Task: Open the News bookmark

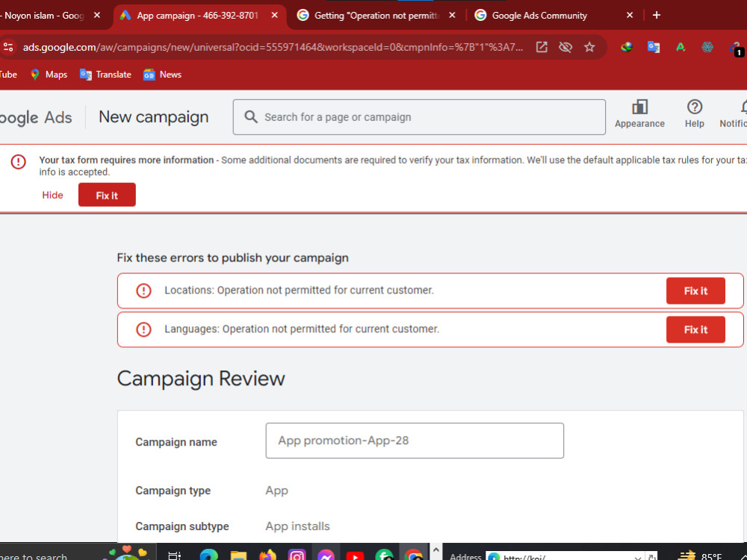Action: click(x=162, y=74)
